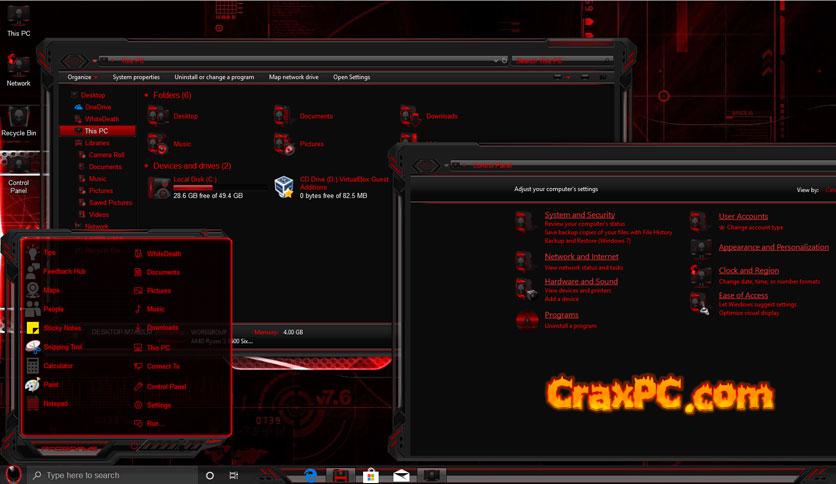
Task: Select Connect To in start menu
Action: click(x=157, y=366)
